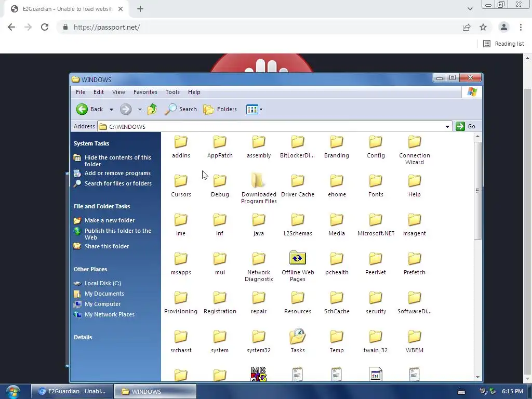This screenshot has height=399, width=532.
Task: Click the Views icon in toolbar
Action: pyautogui.click(x=252, y=109)
